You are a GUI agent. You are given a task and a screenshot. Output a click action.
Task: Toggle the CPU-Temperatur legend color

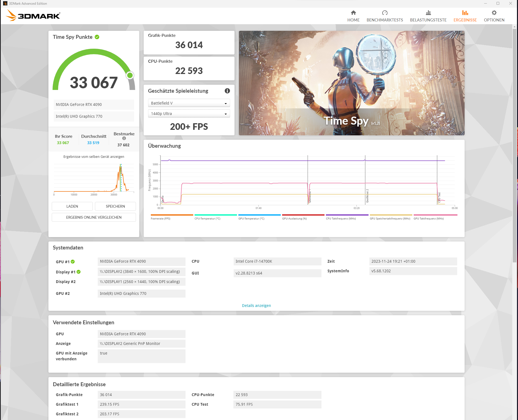click(x=216, y=215)
